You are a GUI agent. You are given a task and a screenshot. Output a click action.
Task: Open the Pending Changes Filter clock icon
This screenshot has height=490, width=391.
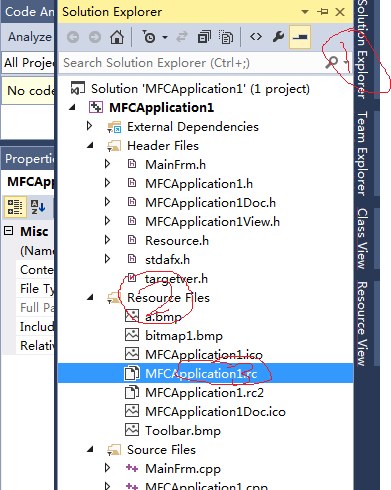point(149,37)
